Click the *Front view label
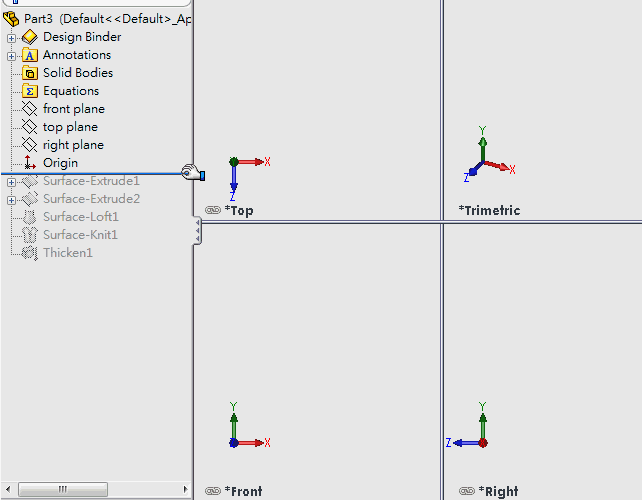This screenshot has width=642, height=500. (x=243, y=491)
